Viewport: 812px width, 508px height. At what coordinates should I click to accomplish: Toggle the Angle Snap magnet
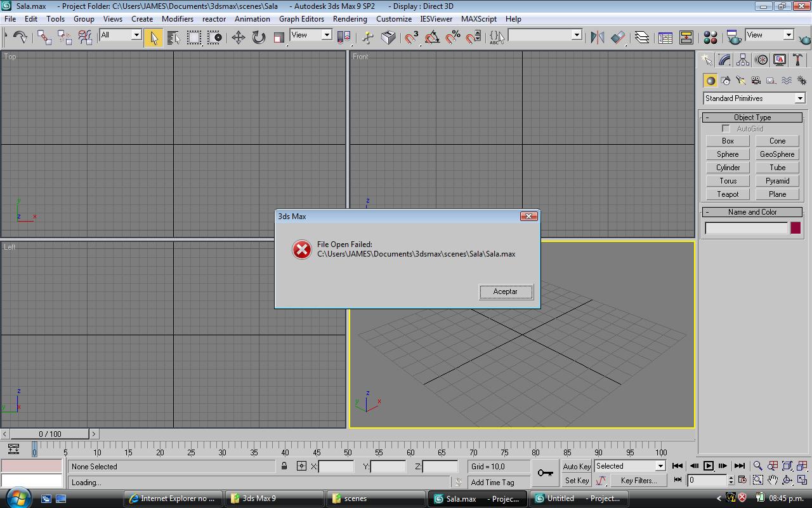[432, 37]
